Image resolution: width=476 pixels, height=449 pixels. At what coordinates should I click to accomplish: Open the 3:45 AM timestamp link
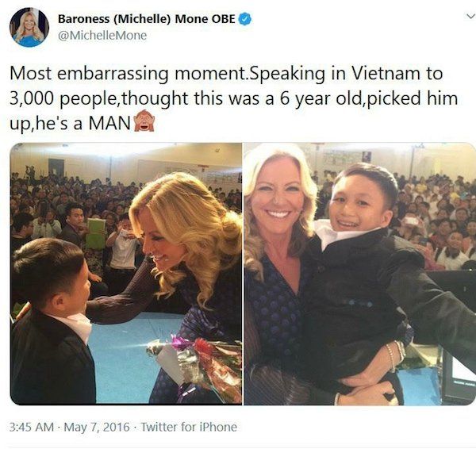click(32, 427)
